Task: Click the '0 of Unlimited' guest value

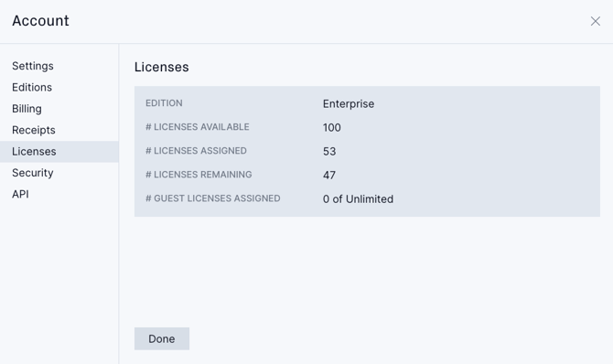Action: [358, 199]
